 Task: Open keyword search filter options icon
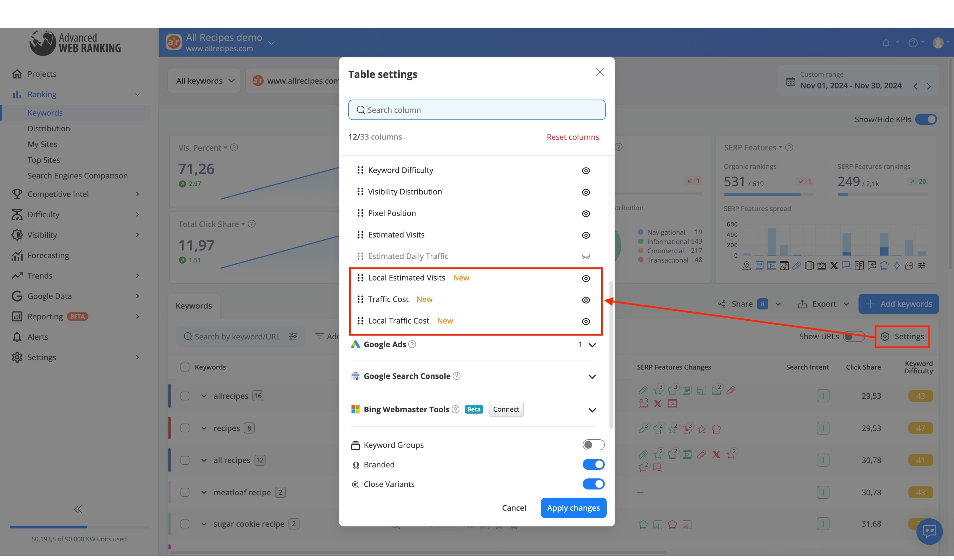293,336
